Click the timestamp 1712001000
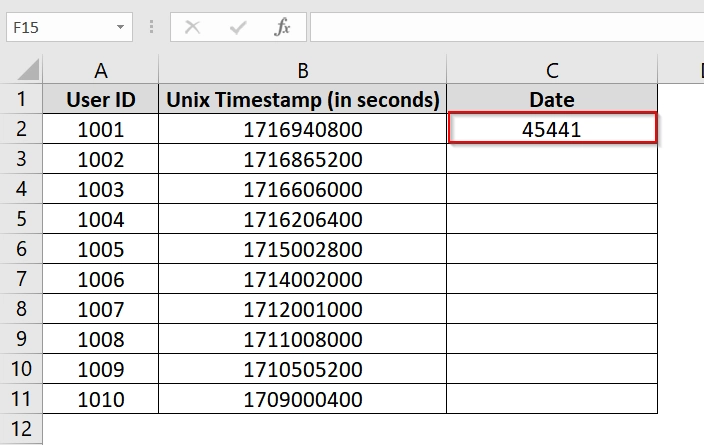The width and height of the screenshot is (704, 445). pyautogui.click(x=303, y=309)
